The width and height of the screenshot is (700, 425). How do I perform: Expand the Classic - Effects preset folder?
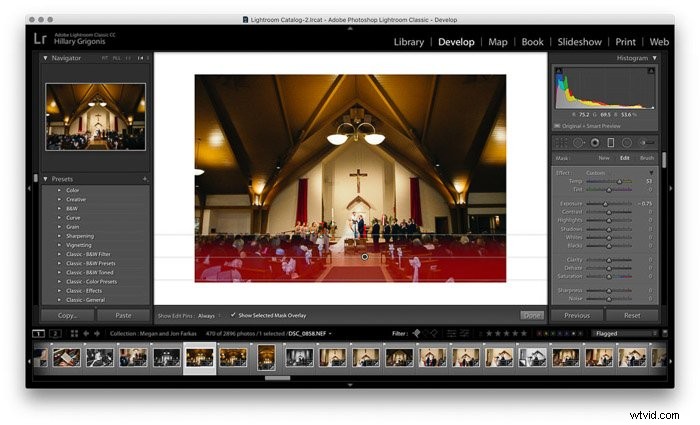[x=59, y=291]
